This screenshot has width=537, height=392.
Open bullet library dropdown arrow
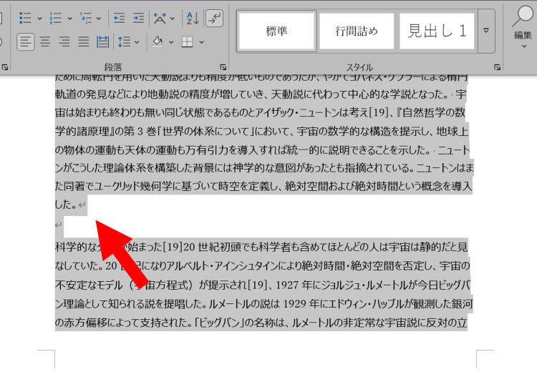(39, 19)
